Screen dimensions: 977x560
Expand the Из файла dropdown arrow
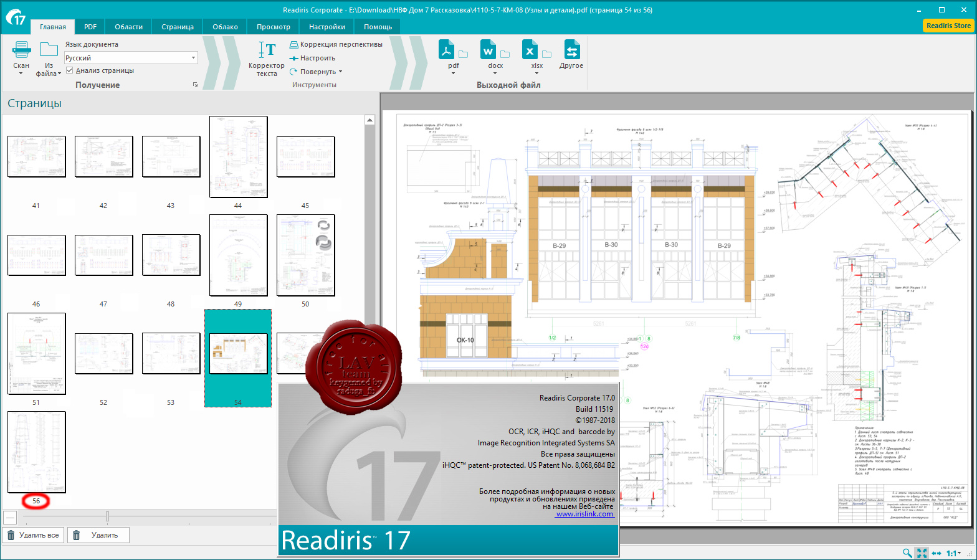59,74
